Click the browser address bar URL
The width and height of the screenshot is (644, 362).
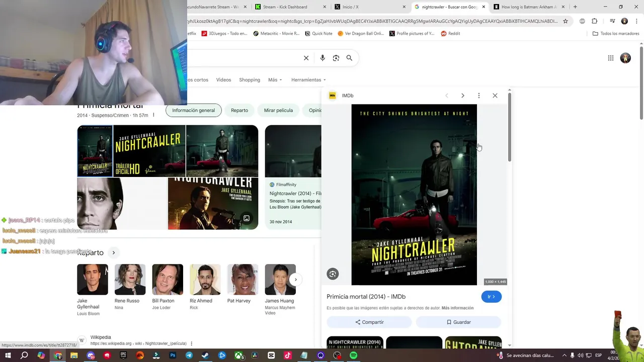[372, 21]
